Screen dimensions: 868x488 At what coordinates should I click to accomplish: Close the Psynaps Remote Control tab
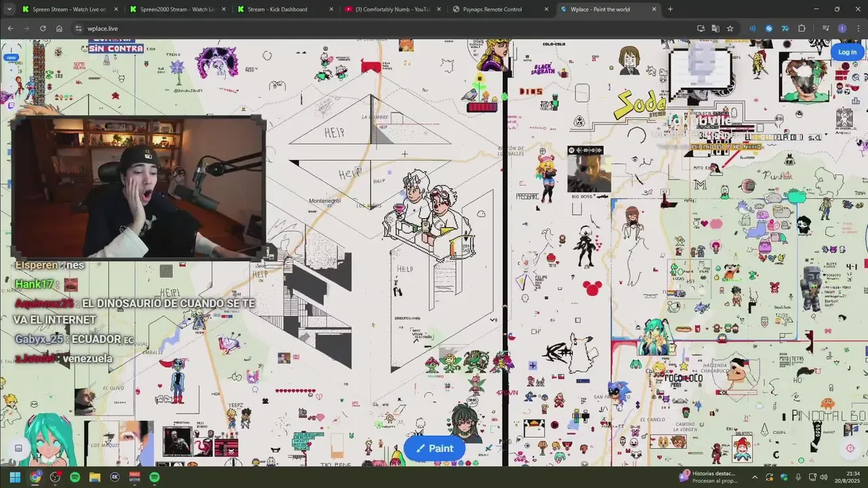[547, 9]
